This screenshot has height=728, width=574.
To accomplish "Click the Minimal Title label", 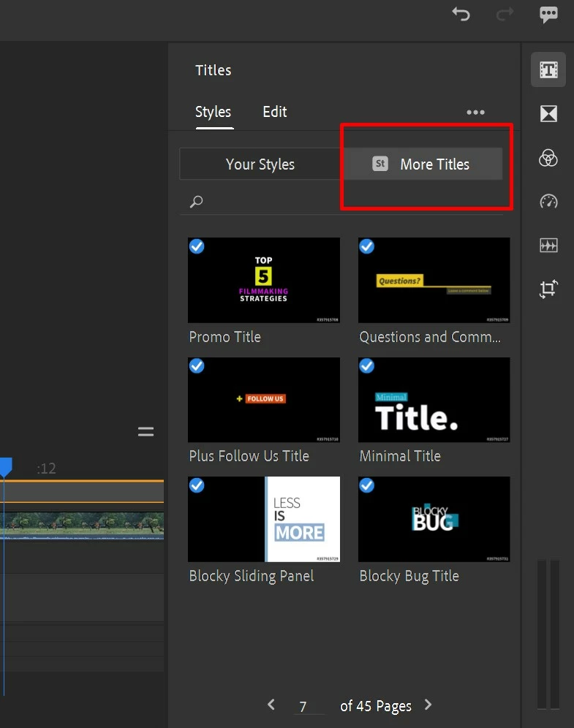I will [400, 456].
